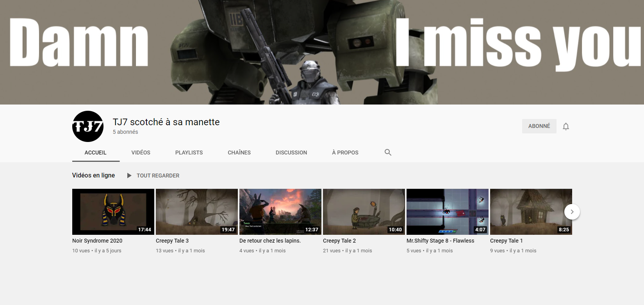The image size is (644, 305).
Task: Click the TJ7 channel avatar
Action: 88,126
